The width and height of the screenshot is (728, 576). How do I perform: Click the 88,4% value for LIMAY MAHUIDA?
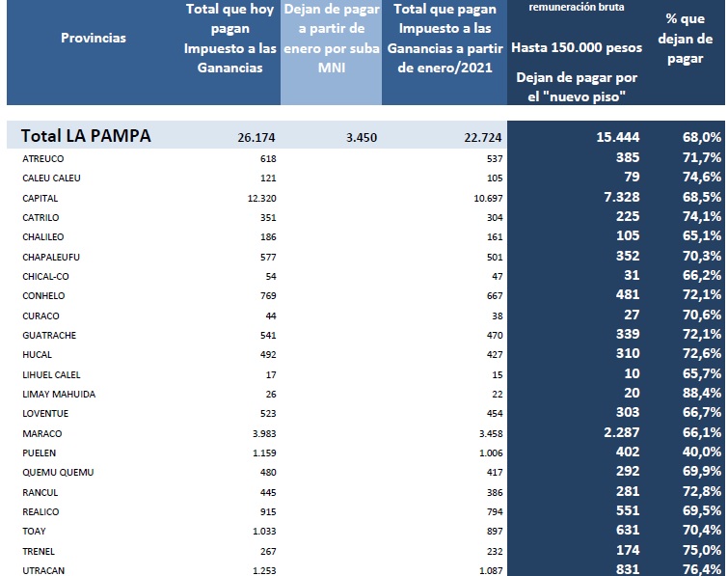click(x=702, y=393)
